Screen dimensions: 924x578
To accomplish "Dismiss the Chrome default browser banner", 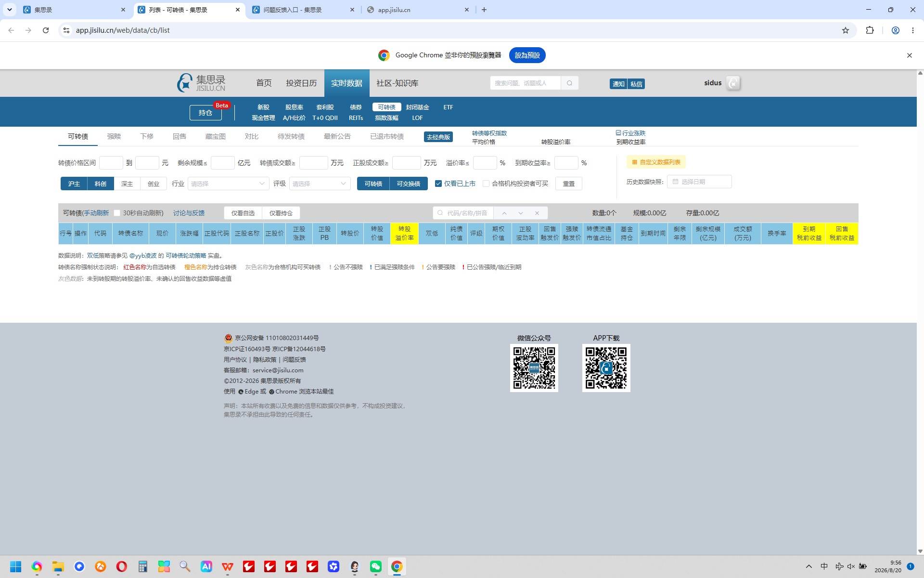I will tap(909, 55).
